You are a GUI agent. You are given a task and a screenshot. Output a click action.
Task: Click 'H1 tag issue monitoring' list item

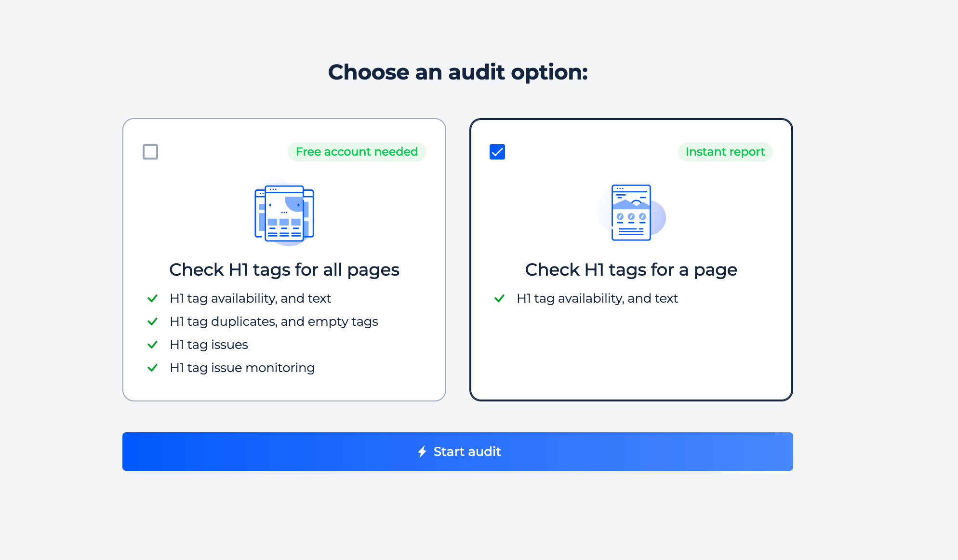click(242, 368)
